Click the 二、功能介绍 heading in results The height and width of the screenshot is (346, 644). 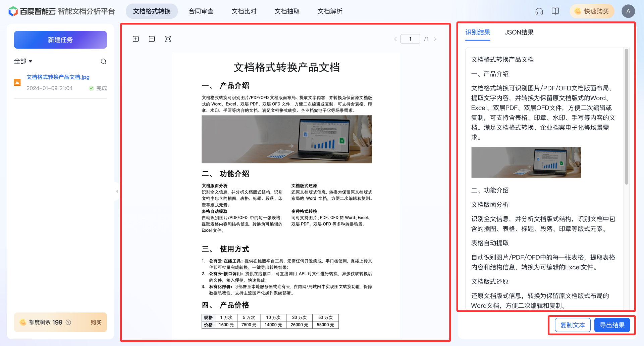(490, 190)
